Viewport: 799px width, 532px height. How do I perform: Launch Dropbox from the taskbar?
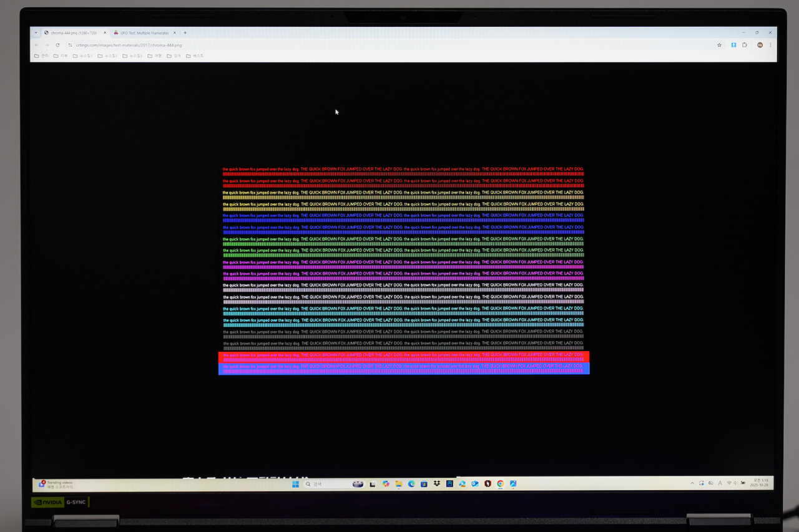437,484
